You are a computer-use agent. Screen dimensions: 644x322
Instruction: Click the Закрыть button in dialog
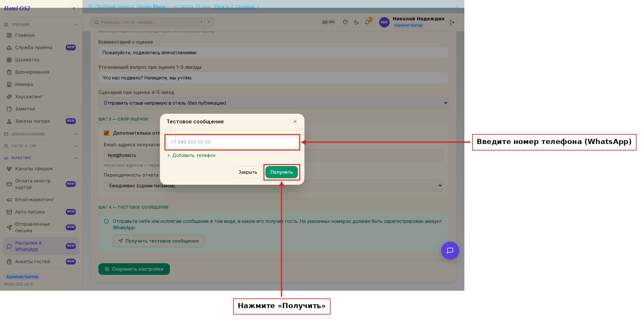click(248, 172)
